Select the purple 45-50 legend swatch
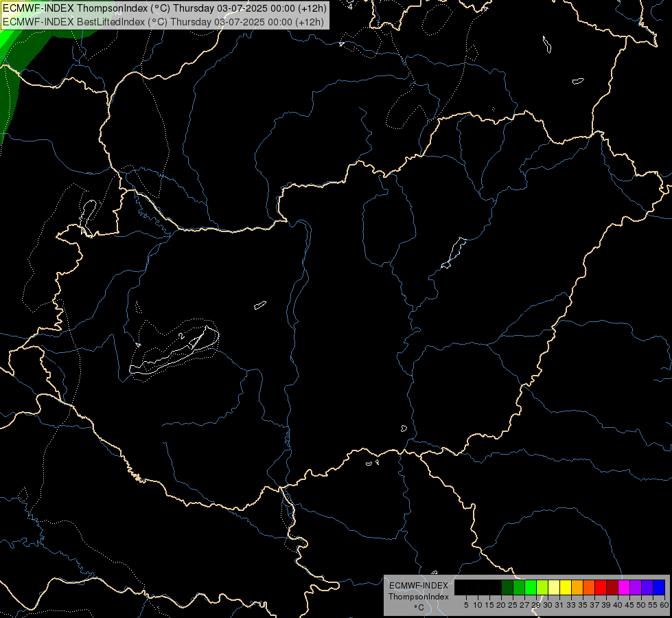Image resolution: width=672 pixels, height=618 pixels. [636, 587]
